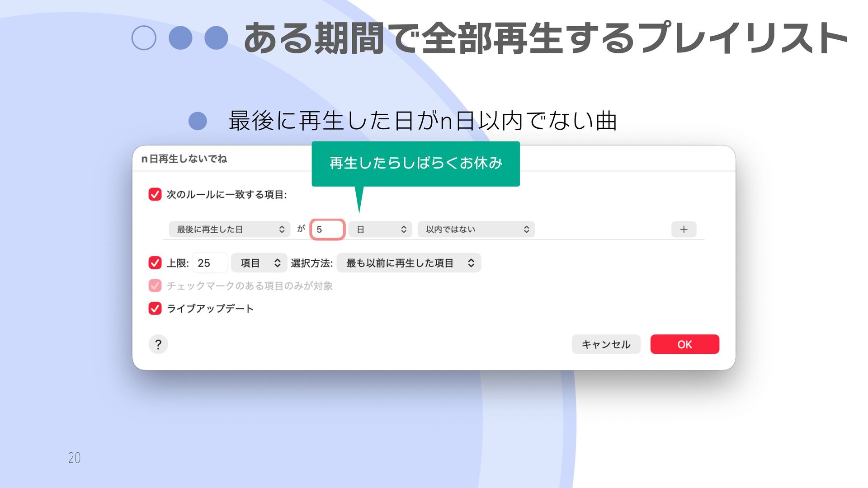Open the 最後に再生した日 field dropdown
Image resolution: width=868 pixels, height=488 pixels.
229,230
